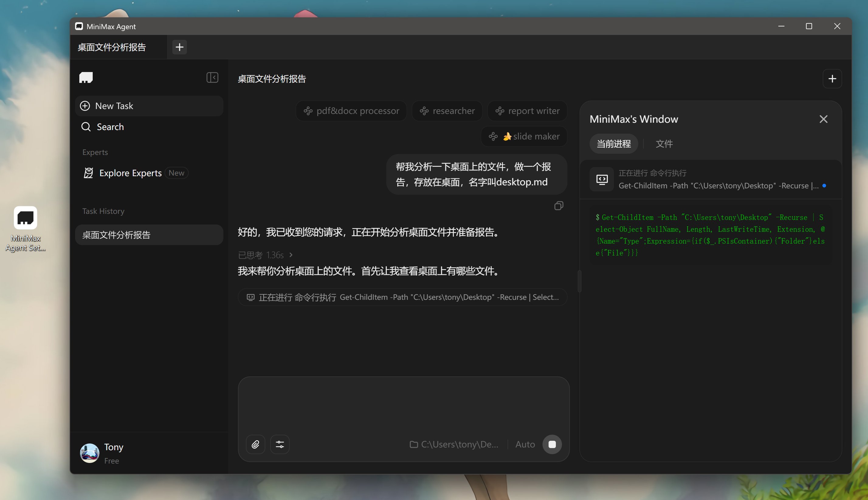Click the command execution terminal icon in panel
This screenshot has width=868, height=500.
click(x=601, y=179)
